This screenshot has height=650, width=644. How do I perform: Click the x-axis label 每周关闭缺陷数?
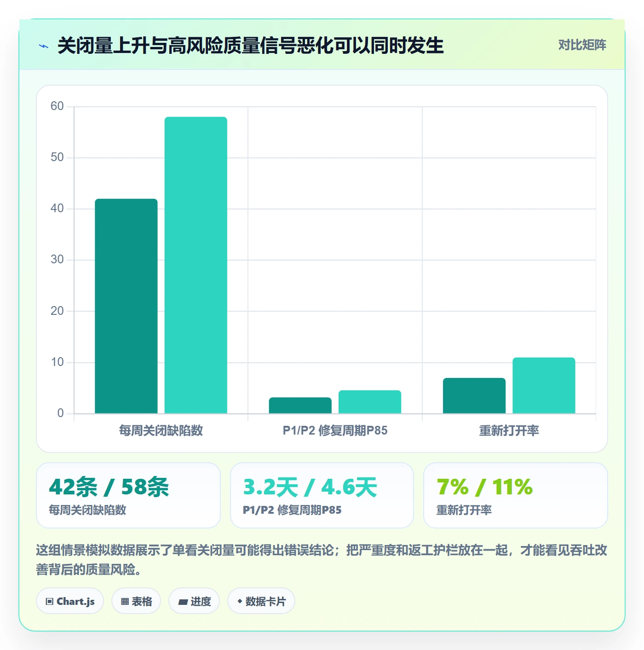pyautogui.click(x=161, y=430)
